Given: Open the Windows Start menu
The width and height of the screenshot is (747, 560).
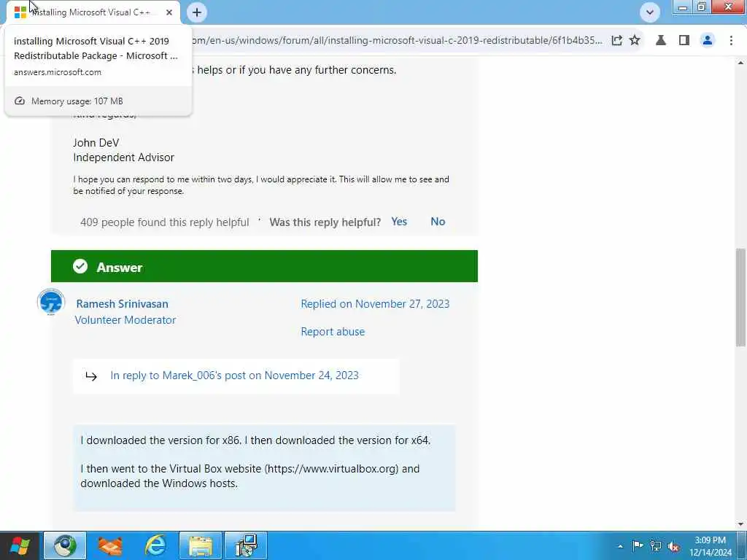Looking at the screenshot, I should pyautogui.click(x=20, y=545).
